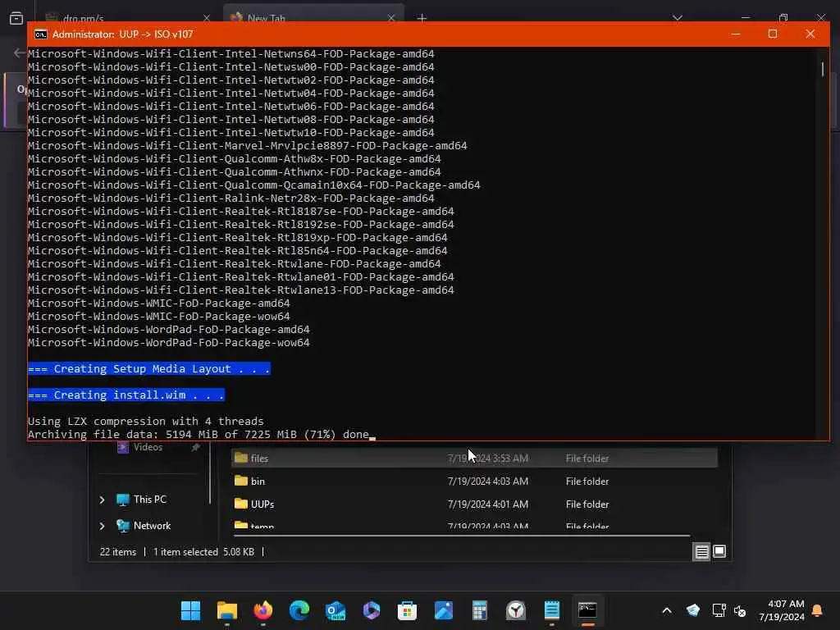Open the browser tab list dropdown arrow

point(678,18)
